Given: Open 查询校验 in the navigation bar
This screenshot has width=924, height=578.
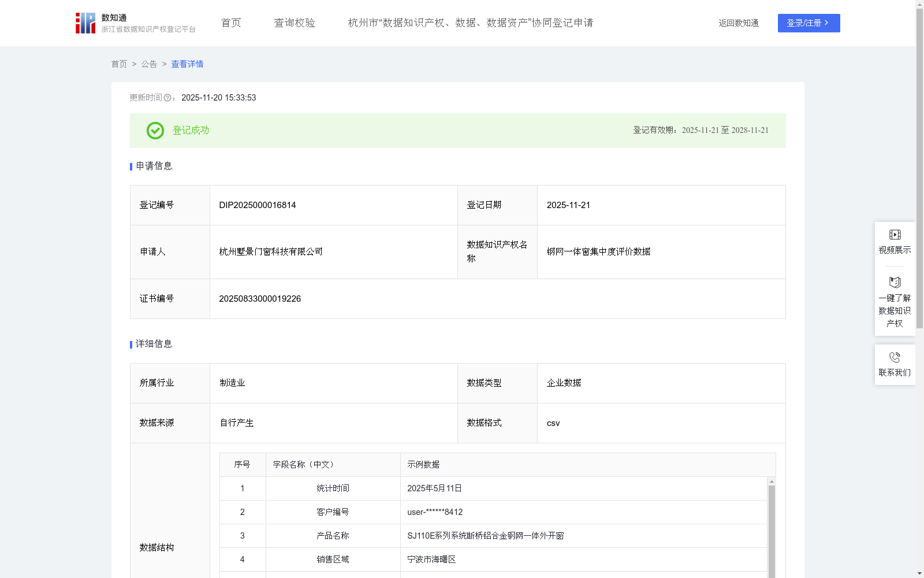Looking at the screenshot, I should pyautogui.click(x=295, y=23).
